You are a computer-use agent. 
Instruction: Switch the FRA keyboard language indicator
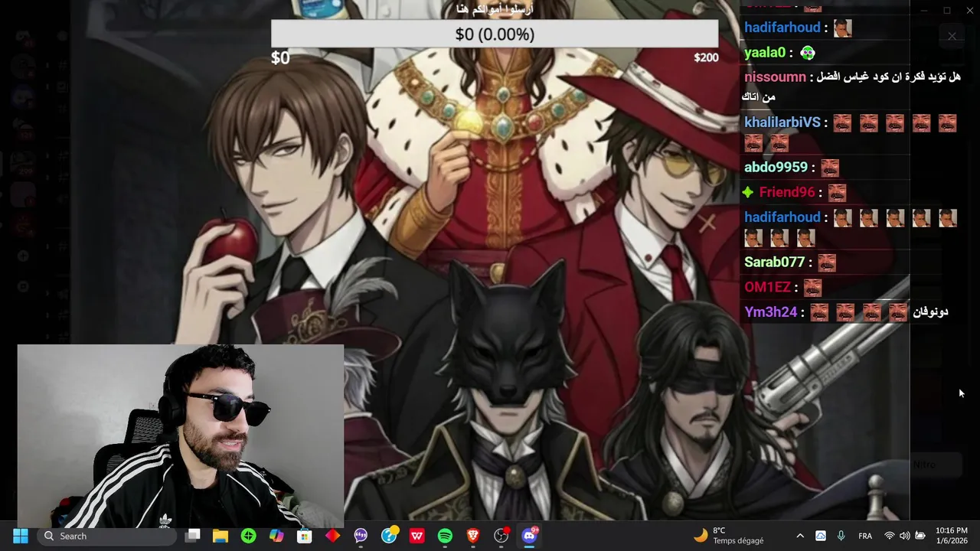click(x=865, y=536)
